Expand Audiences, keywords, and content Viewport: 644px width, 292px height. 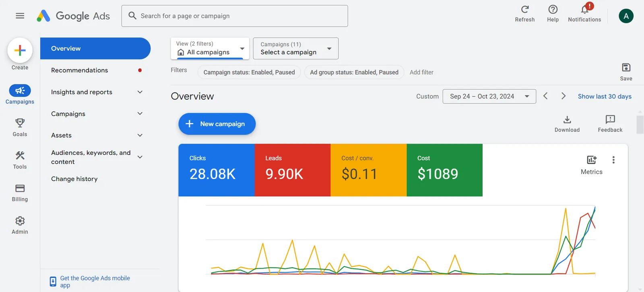click(140, 157)
